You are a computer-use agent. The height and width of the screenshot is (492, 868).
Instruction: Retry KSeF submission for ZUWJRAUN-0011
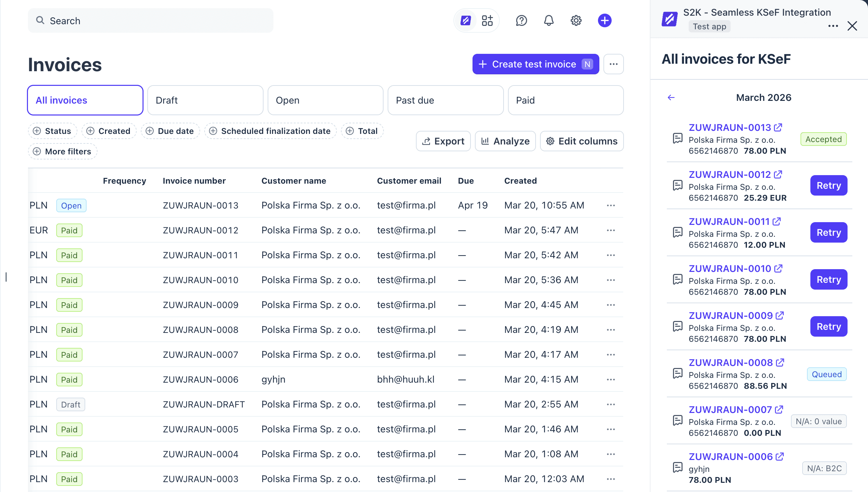(828, 232)
